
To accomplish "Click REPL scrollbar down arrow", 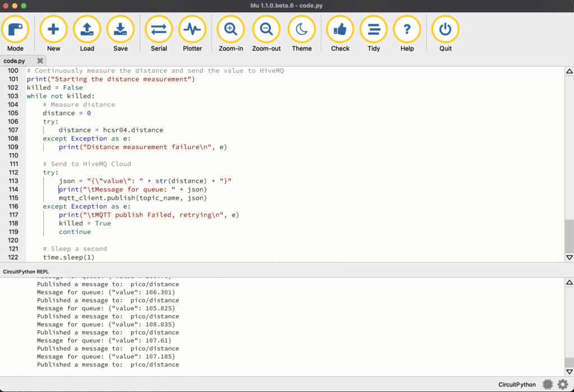I will [x=570, y=371].
